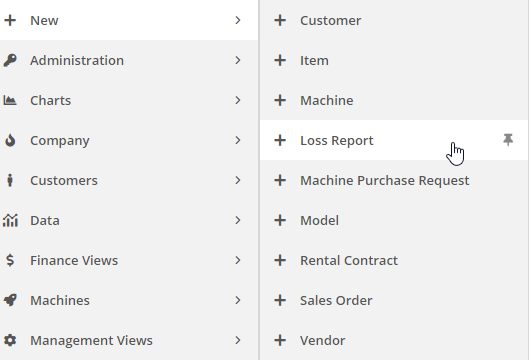Click the dollar sign icon beside Finance Views
Viewport: 529px width, 360px height.
coord(10,260)
